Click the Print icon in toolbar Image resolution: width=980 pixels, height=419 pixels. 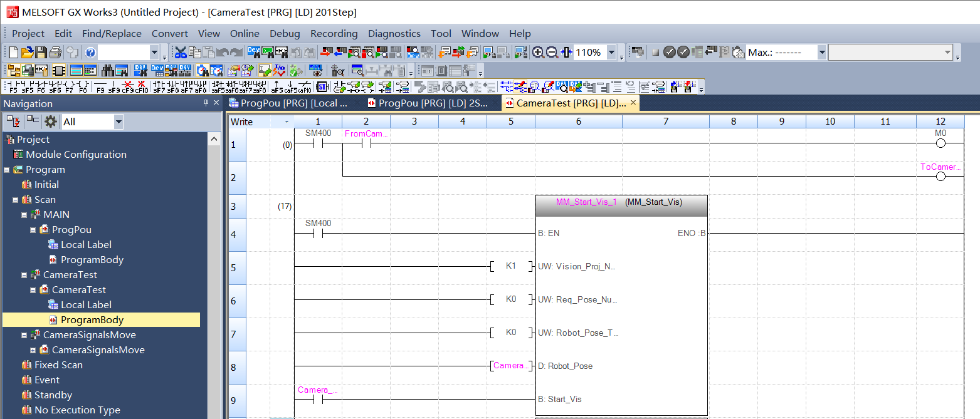coord(55,53)
